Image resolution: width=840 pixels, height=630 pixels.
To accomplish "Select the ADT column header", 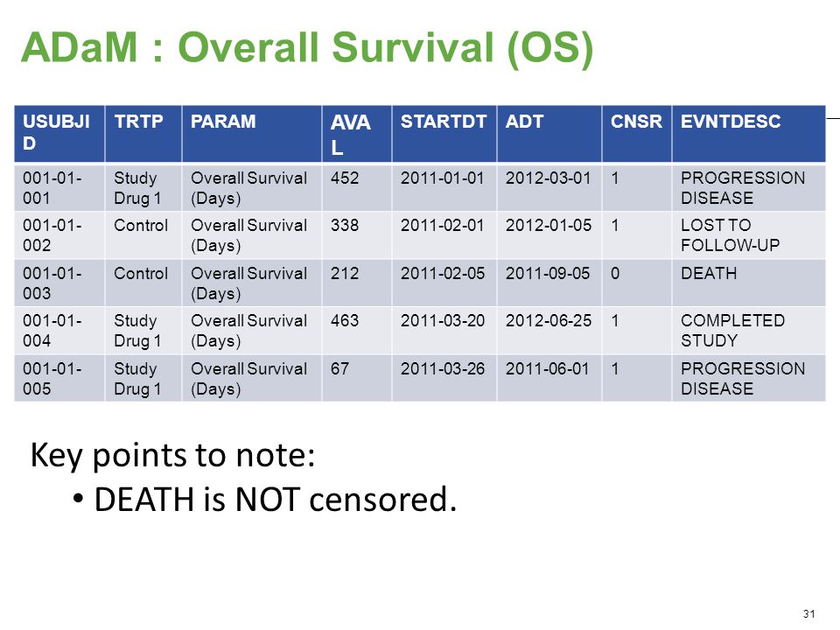I will pos(549,134).
